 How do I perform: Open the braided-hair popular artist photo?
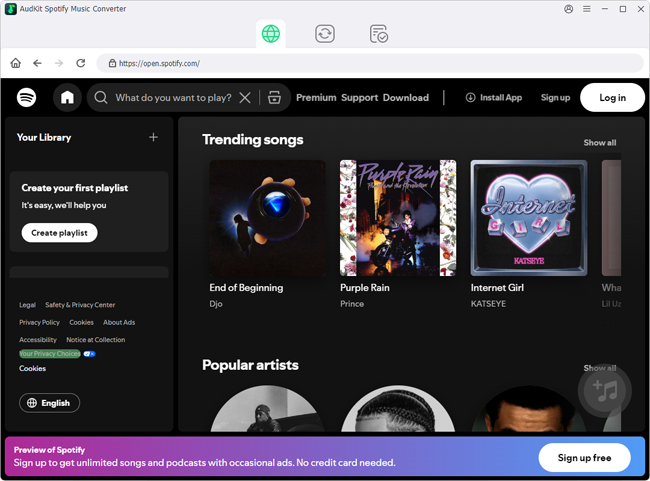tap(398, 408)
